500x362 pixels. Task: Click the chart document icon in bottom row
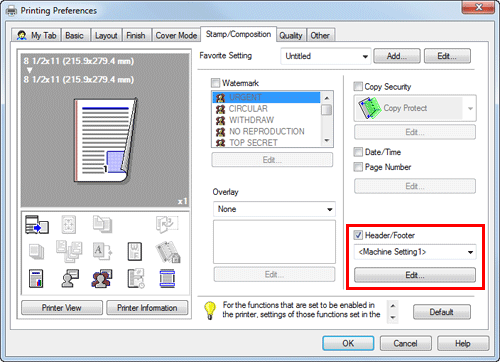(x=36, y=279)
